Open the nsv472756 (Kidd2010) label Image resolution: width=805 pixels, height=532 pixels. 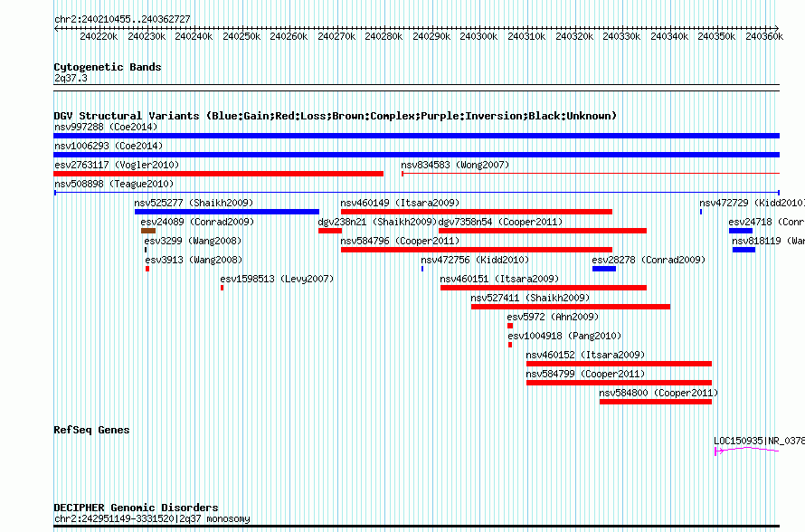pyautogui.click(x=475, y=260)
